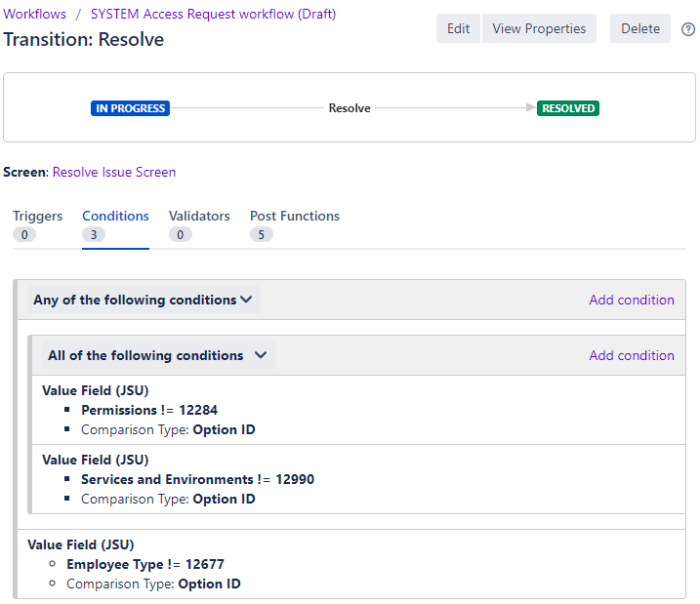This screenshot has width=700, height=604.
Task: Delete this transition
Action: [x=640, y=28]
